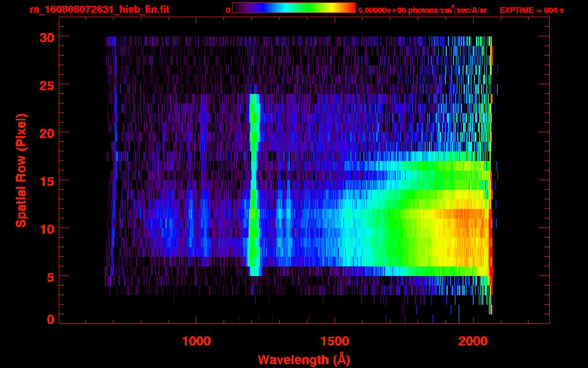Click the bright Lyman-alpha line near 1216 Å

point(254,184)
